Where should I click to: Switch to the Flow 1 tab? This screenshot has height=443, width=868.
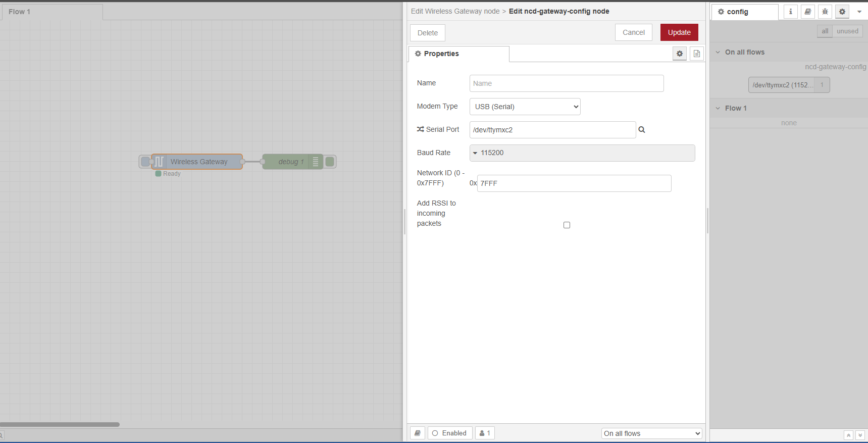[x=20, y=12]
